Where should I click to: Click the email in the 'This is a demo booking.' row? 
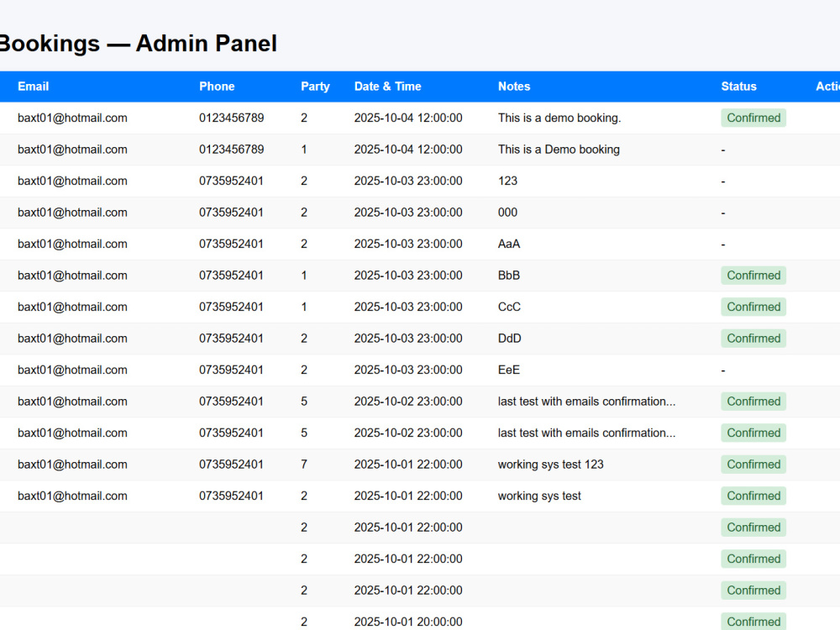[x=72, y=118]
